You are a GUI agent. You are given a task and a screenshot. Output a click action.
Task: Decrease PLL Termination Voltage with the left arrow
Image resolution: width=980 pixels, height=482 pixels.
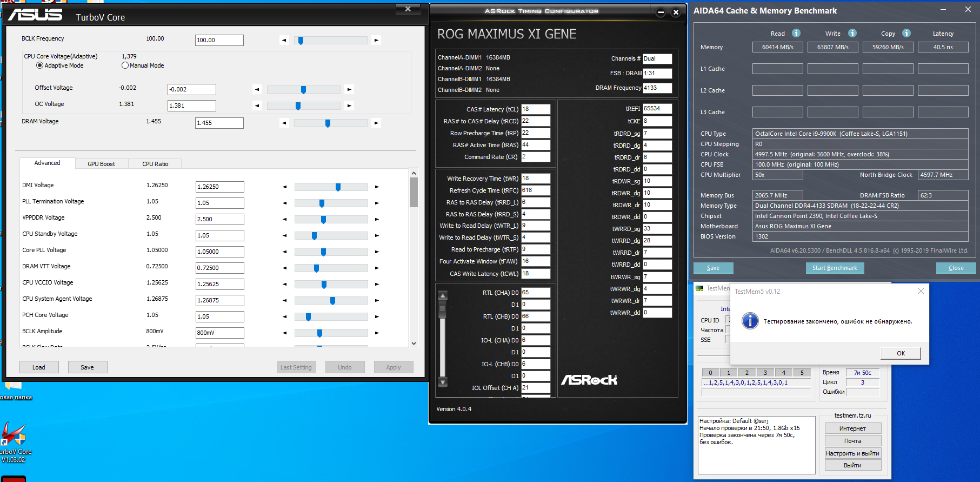tap(285, 203)
